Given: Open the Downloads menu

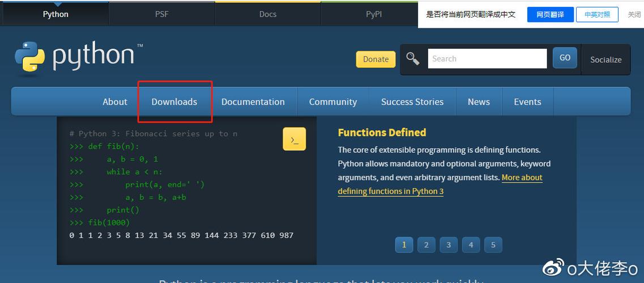Looking at the screenshot, I should pyautogui.click(x=174, y=102).
